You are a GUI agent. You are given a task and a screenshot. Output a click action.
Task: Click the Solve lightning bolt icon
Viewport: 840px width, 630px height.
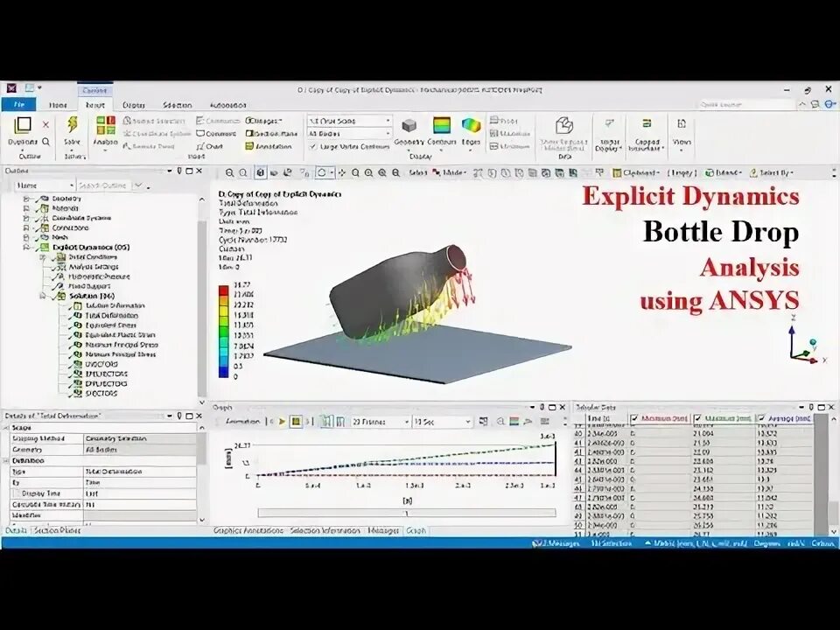(72, 125)
